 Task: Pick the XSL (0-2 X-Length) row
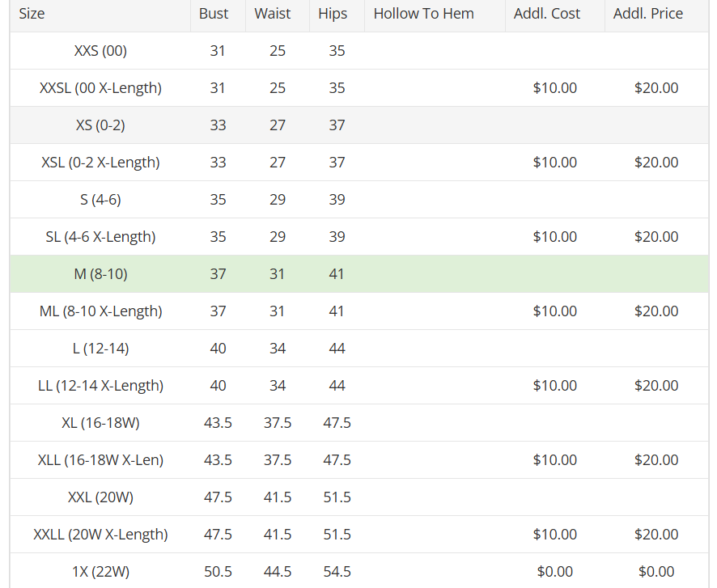(x=359, y=163)
